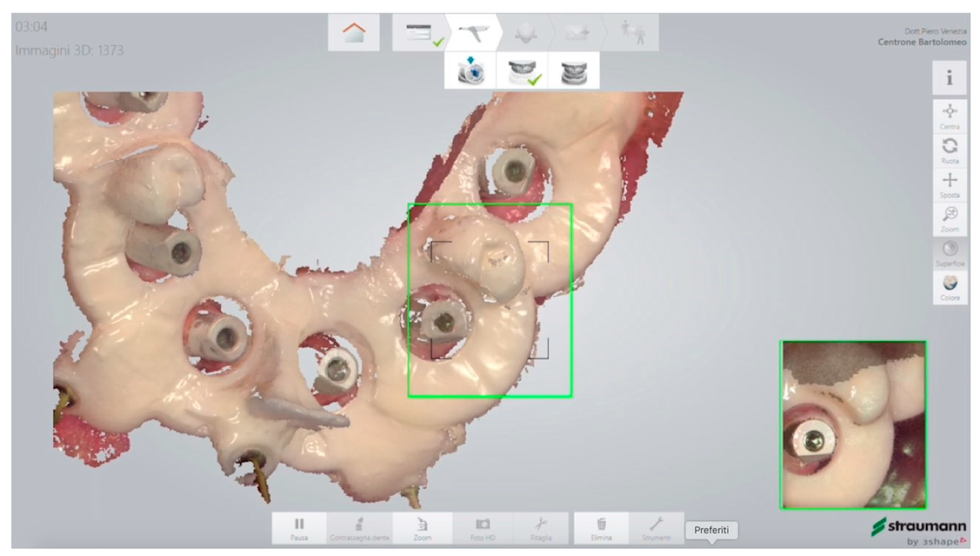Screen dimensions: 980x556
Task: Activate the Sposta pan tool
Action: [x=949, y=183]
